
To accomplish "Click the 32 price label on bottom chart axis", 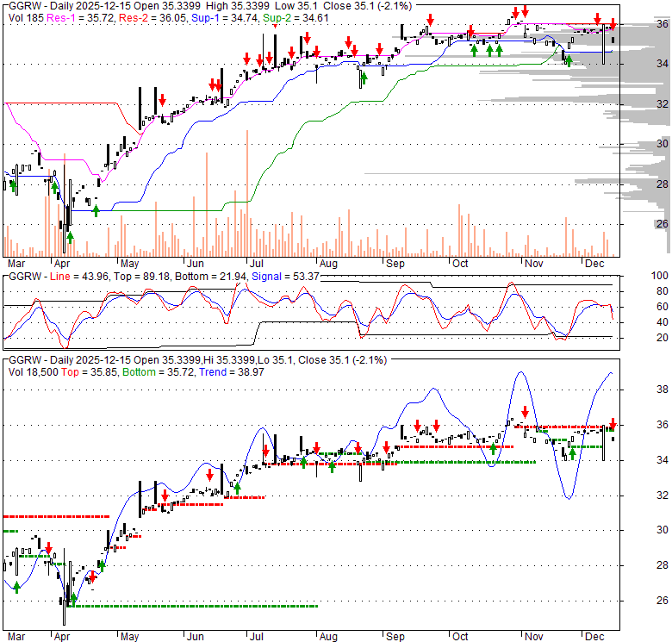I will pos(663,496).
